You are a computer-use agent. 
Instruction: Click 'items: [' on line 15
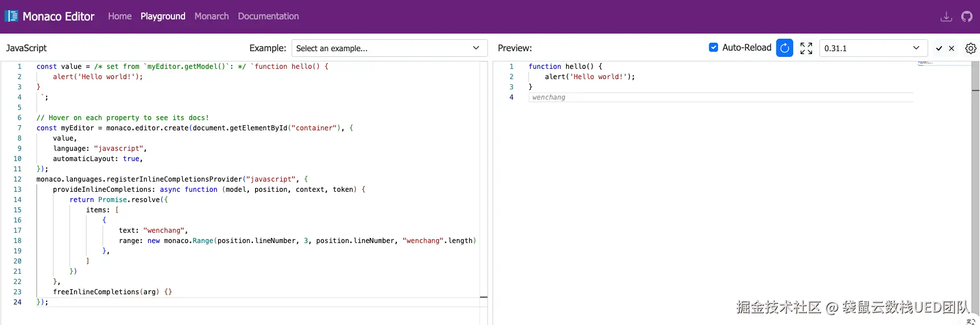(x=102, y=210)
